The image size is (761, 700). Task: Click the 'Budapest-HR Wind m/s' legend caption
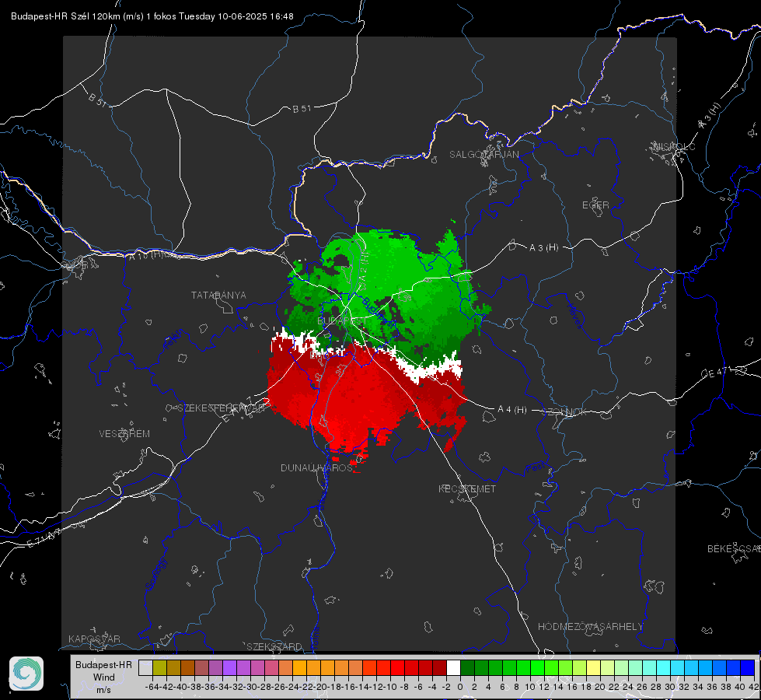pyautogui.click(x=103, y=677)
